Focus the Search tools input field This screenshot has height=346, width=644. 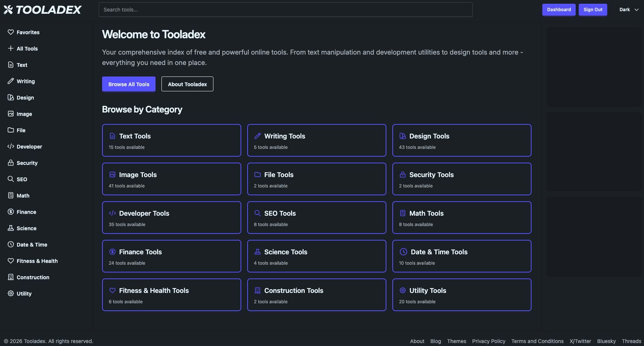(285, 10)
